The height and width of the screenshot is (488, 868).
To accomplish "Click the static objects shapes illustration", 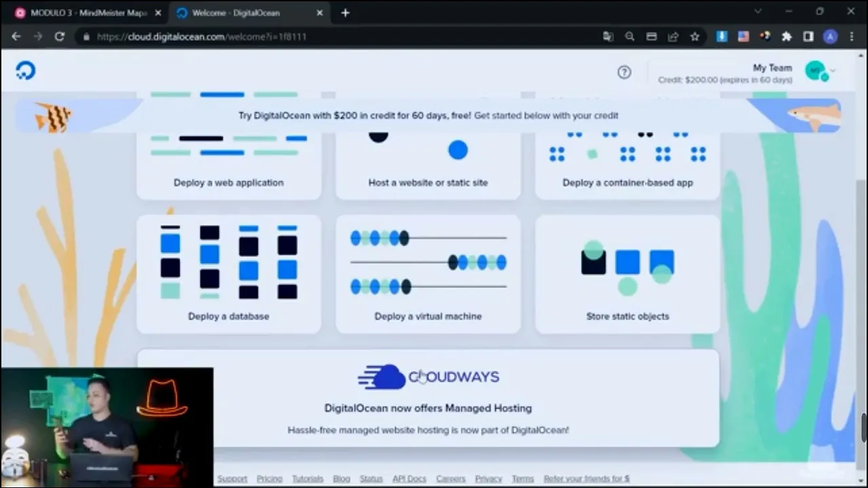I will pos(627,268).
